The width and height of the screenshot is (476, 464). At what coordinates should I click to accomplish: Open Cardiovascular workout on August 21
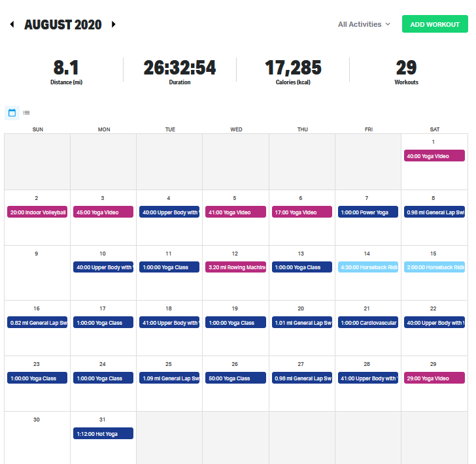pyautogui.click(x=368, y=323)
